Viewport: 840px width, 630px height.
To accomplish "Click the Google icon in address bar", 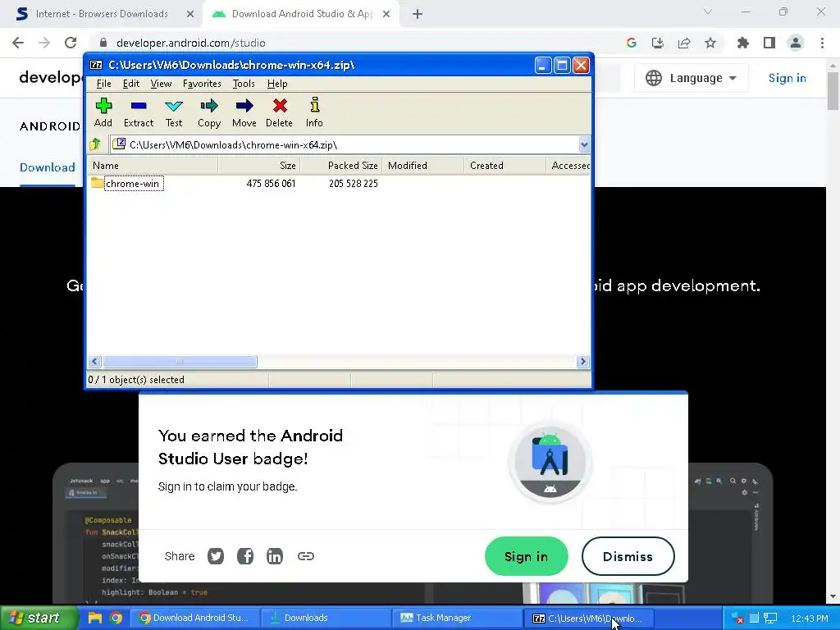I will click(632, 43).
